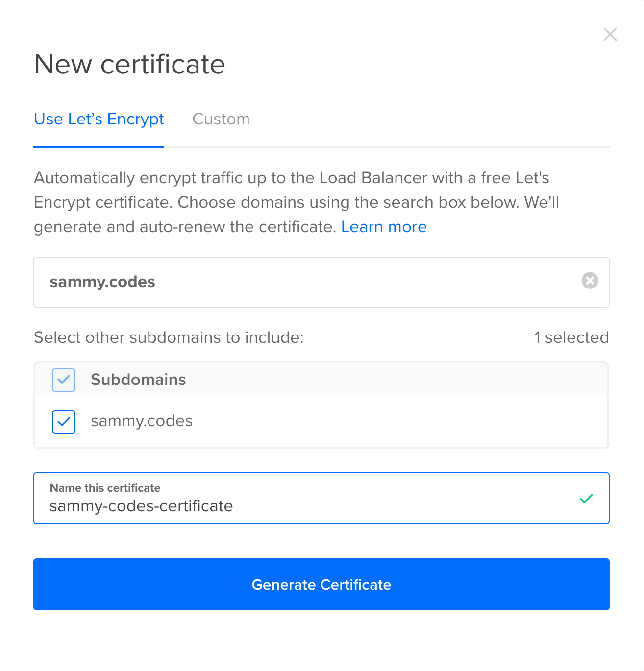Click the Generate Certificate button
Viewport: 644px width, 671px height.
(322, 584)
